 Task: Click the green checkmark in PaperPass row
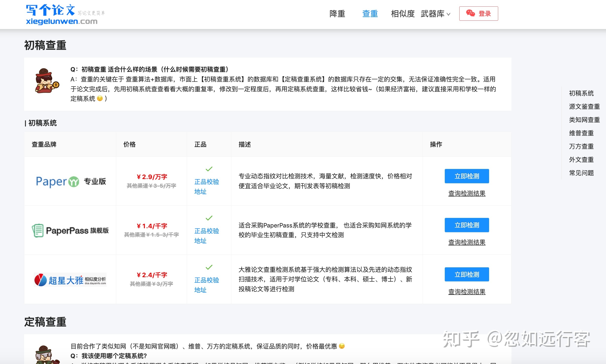click(x=209, y=218)
